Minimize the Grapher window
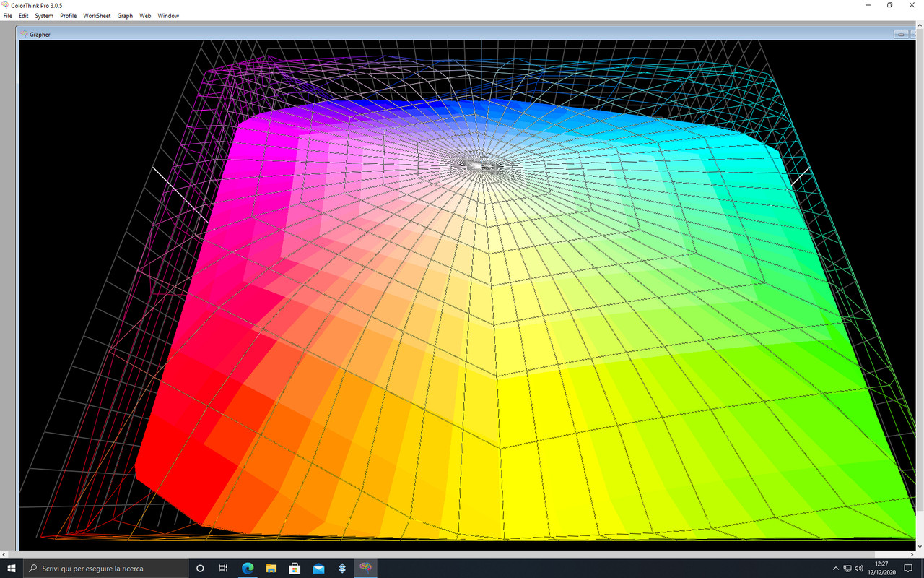924x578 pixels. (x=899, y=34)
